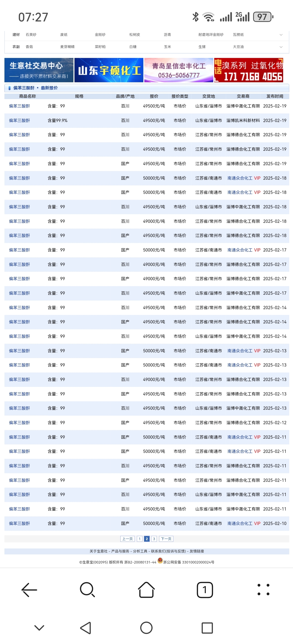Open the four-dot browser menu

[x=264, y=590]
